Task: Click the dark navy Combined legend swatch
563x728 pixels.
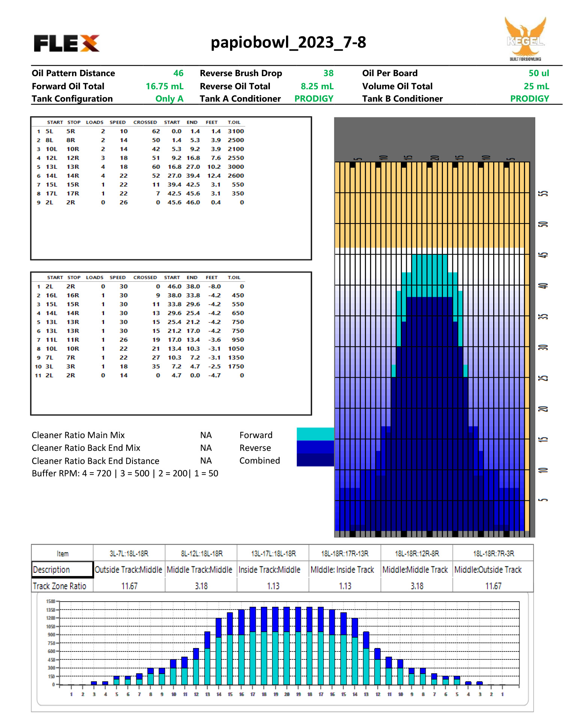Action: (x=315, y=460)
